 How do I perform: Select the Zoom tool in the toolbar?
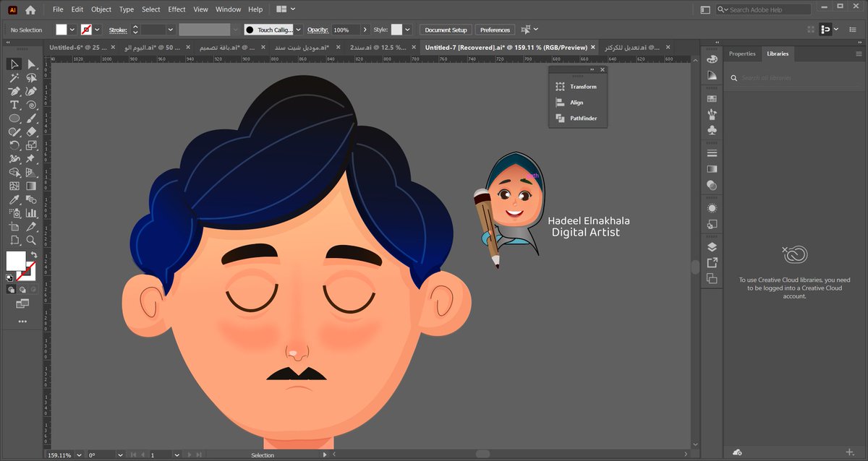32,241
